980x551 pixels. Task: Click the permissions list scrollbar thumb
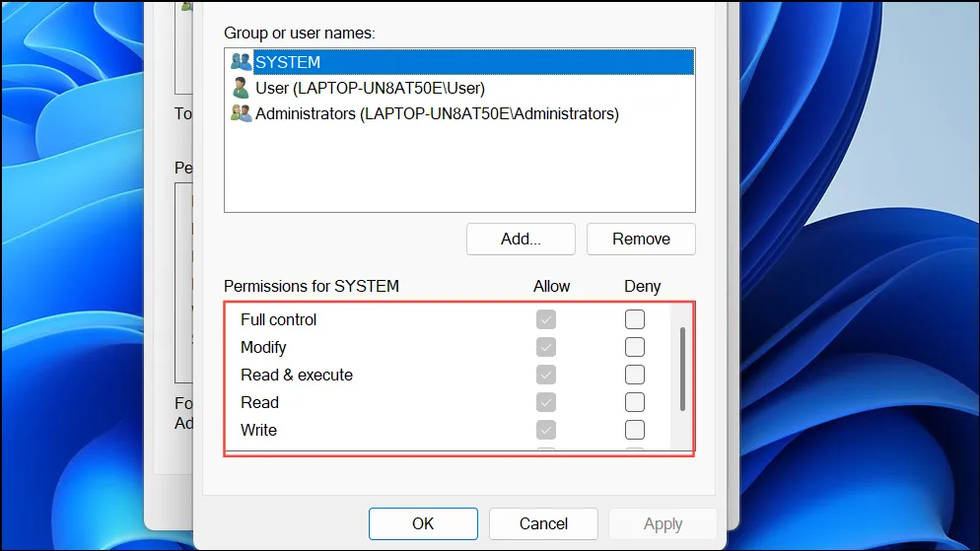pos(682,369)
